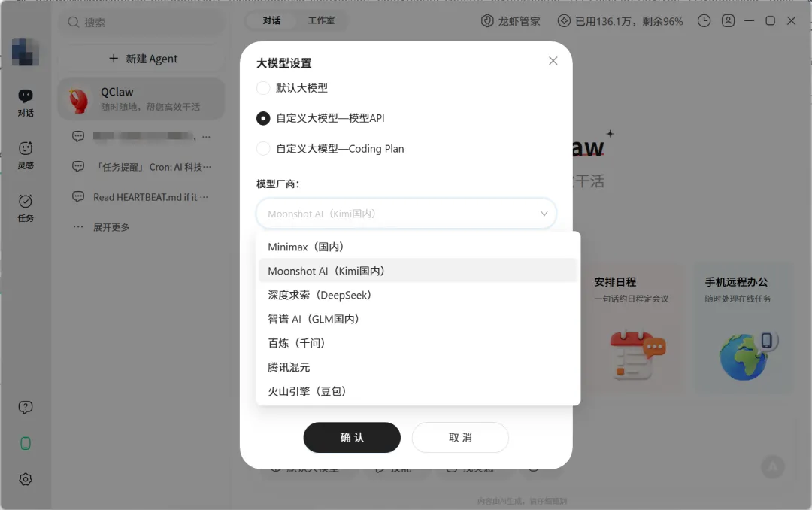Open the 模型厂商 dropdown chevron
Viewport: 812px width, 510px height.
coord(544,214)
